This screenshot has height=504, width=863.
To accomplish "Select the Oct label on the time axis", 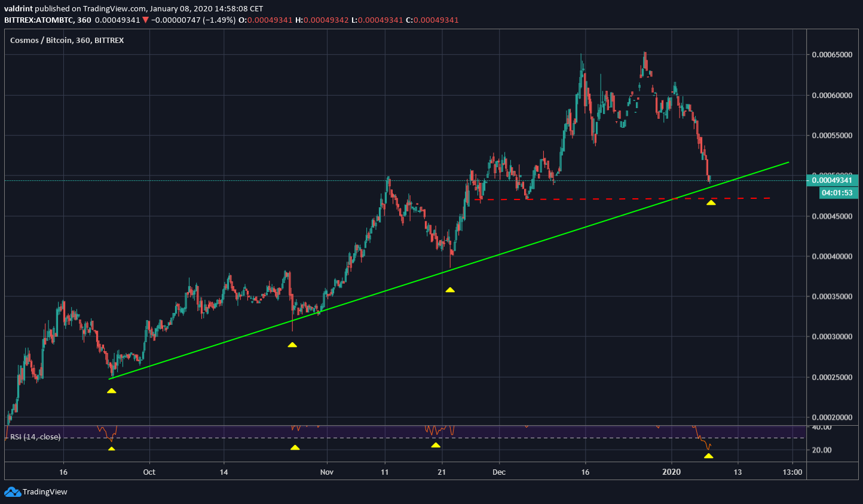I will [x=149, y=472].
